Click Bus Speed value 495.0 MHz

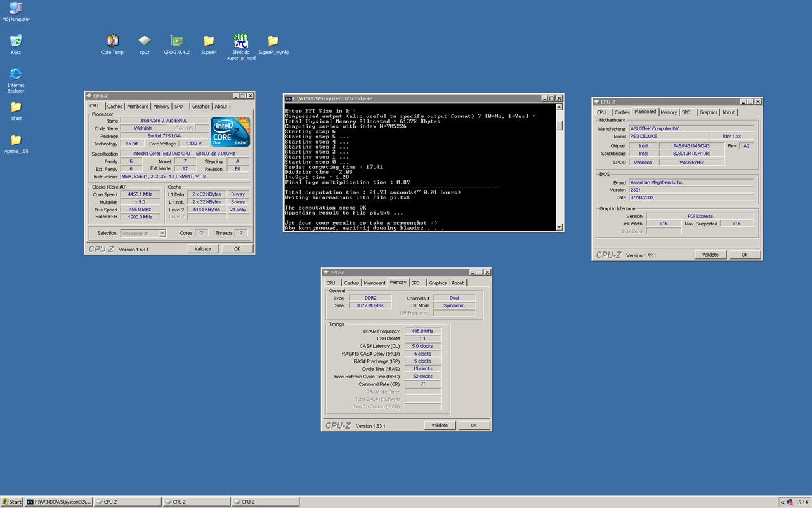pos(140,210)
